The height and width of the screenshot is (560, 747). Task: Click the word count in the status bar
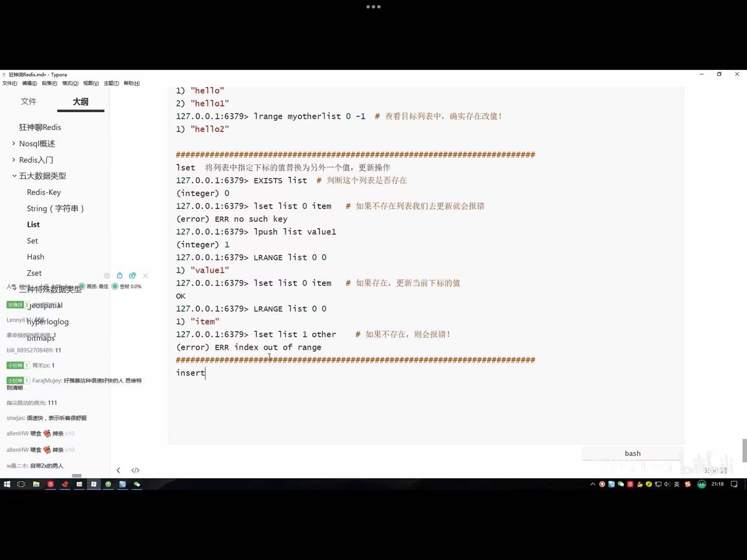(715, 470)
